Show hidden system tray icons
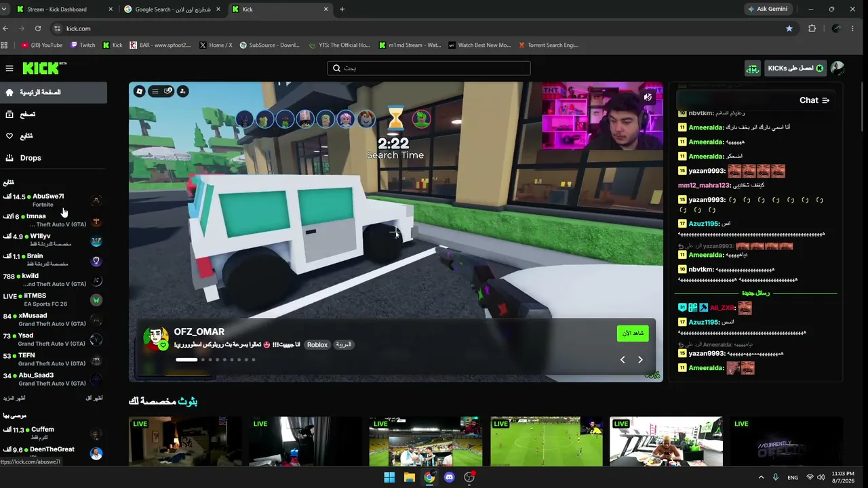This screenshot has height=488, width=868. [761, 477]
